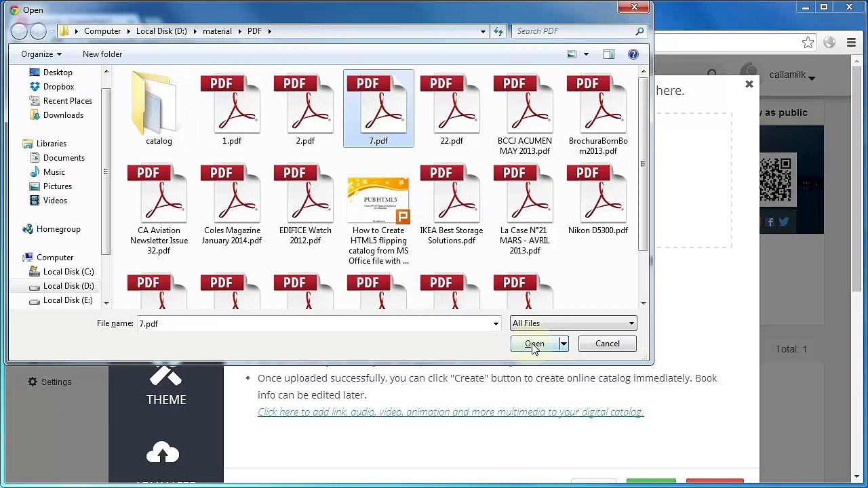Select La Case N°21 MARS - AVRIL 2013.pdf

(x=524, y=193)
